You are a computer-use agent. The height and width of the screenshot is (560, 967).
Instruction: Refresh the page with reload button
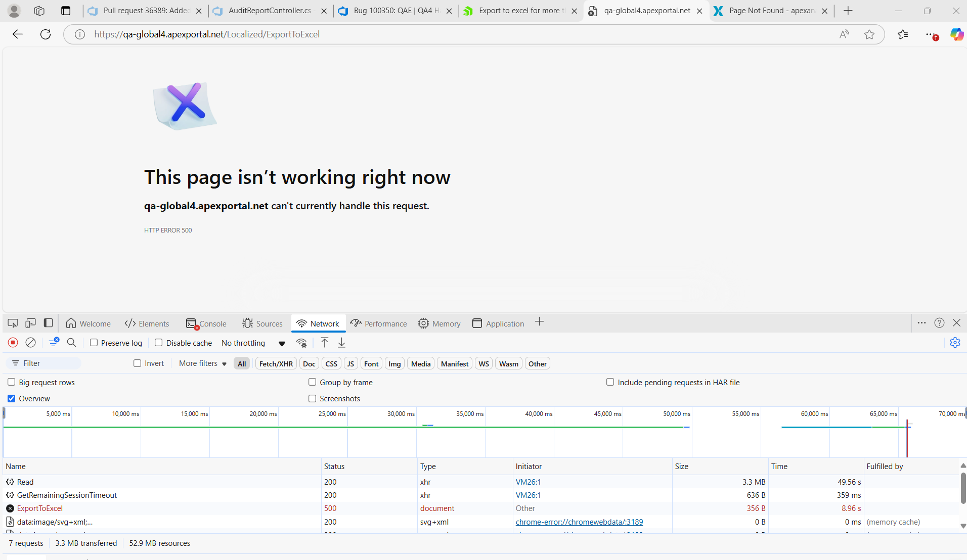coord(46,34)
